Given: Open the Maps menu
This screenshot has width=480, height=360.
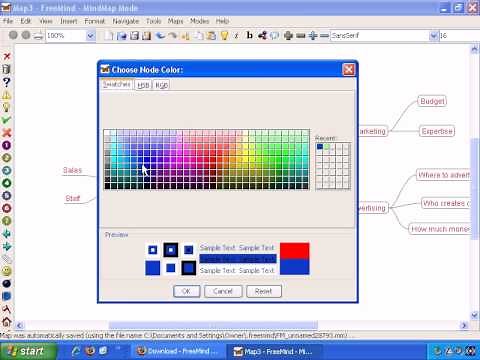Looking at the screenshot, I should (x=175, y=21).
